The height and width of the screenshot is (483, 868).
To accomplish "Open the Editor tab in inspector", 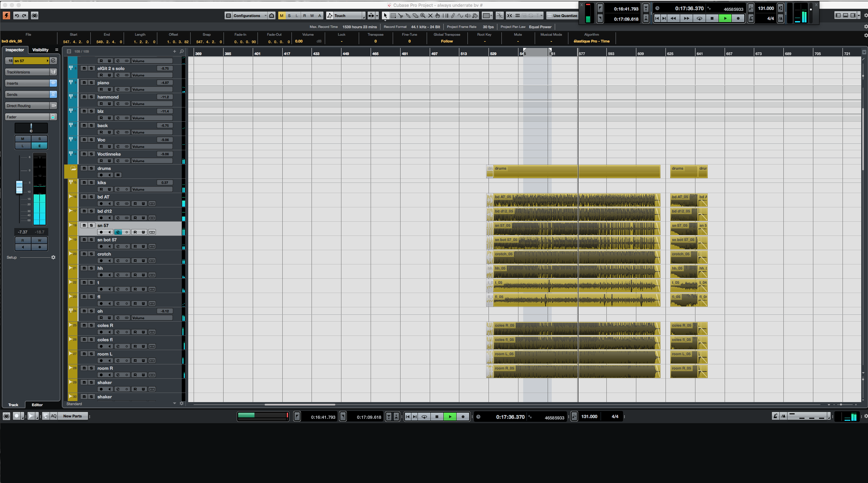I will pos(37,405).
